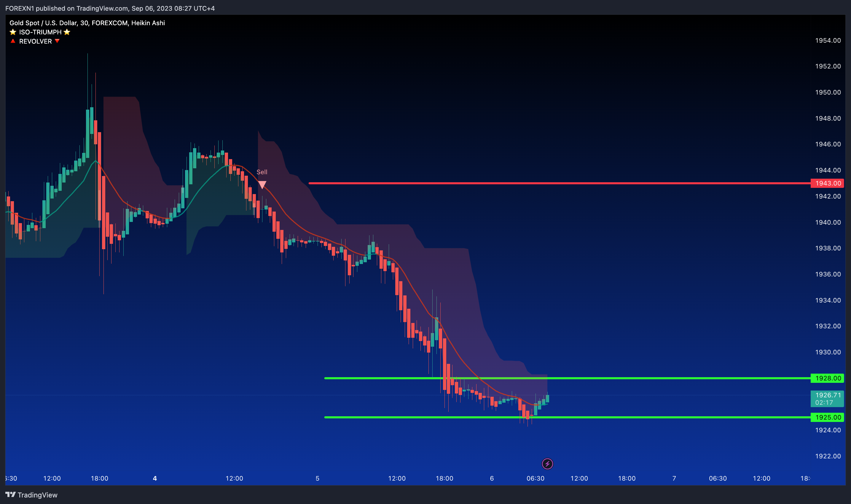Click the 1940.00 price axis label

tap(828, 222)
